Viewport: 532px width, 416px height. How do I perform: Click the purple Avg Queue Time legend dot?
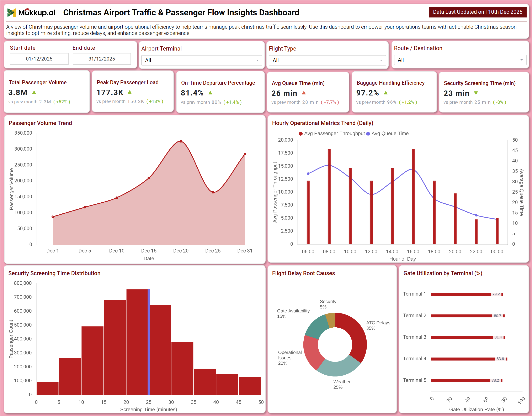[368, 134]
